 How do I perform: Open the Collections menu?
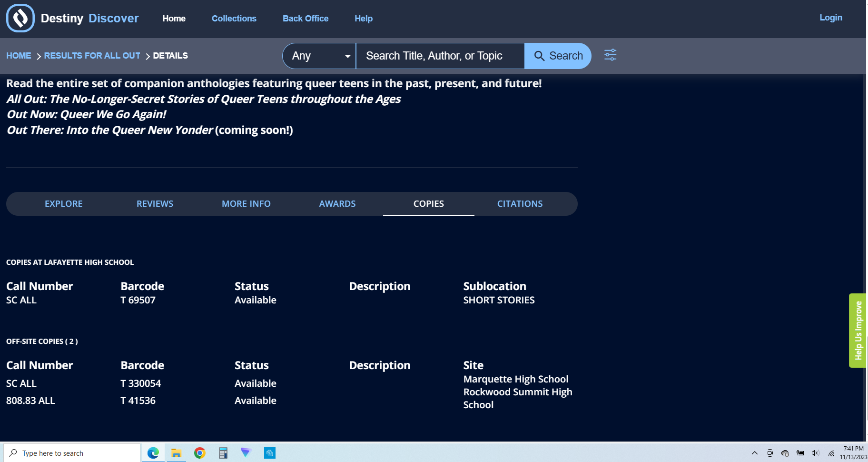point(234,19)
